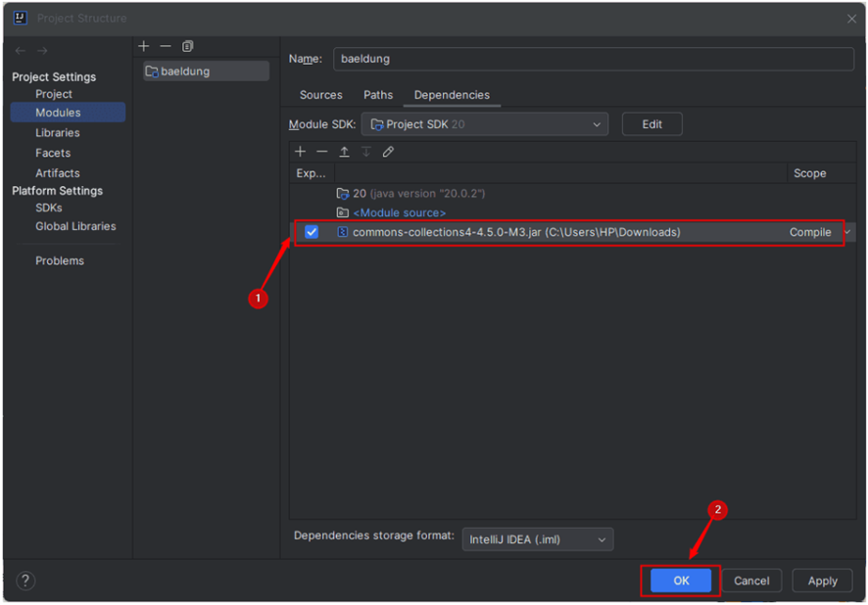Screen dimensions: 868x605
Task: Click the Edit button next to Module SDK
Action: (652, 124)
